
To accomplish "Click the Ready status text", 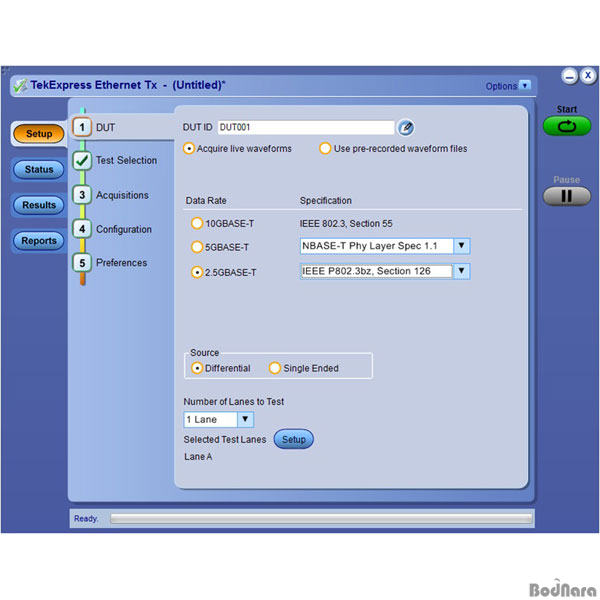I will 86,519.
